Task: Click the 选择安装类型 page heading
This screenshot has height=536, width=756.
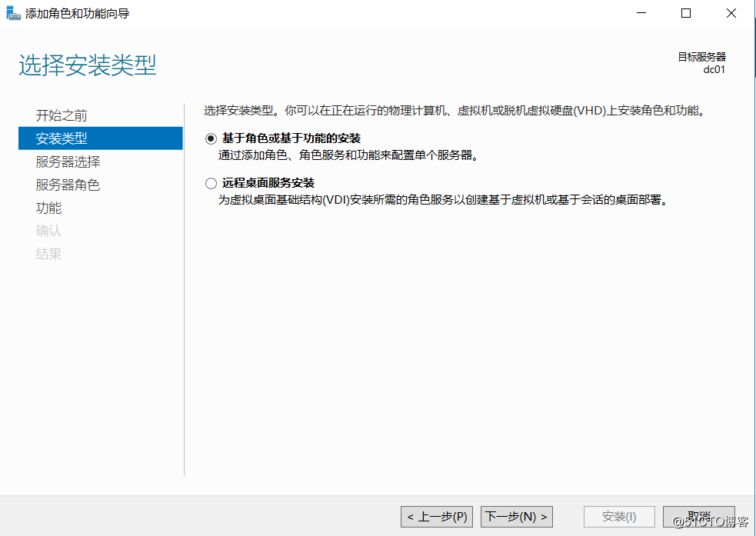Action: pos(87,65)
